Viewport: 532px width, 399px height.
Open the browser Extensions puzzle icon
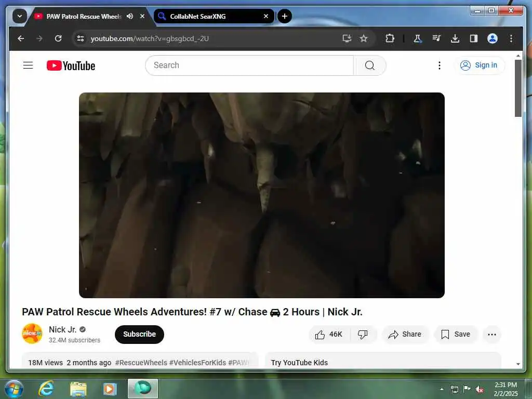[390, 38]
